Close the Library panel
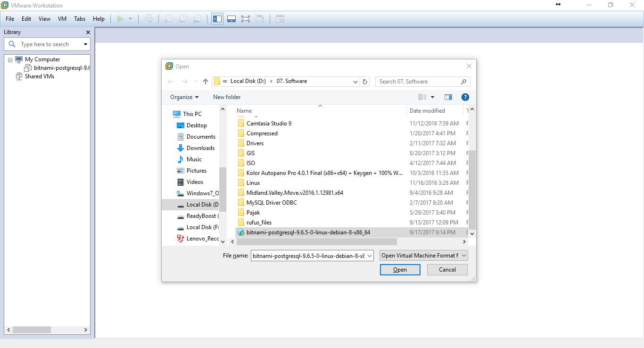 pyautogui.click(x=88, y=32)
